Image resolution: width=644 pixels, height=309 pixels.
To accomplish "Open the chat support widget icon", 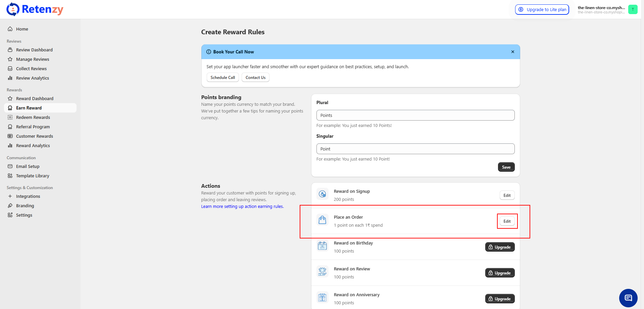I will [x=628, y=298].
